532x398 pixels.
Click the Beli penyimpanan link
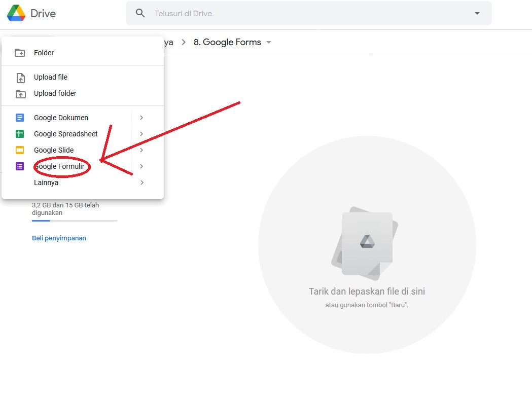coord(59,238)
